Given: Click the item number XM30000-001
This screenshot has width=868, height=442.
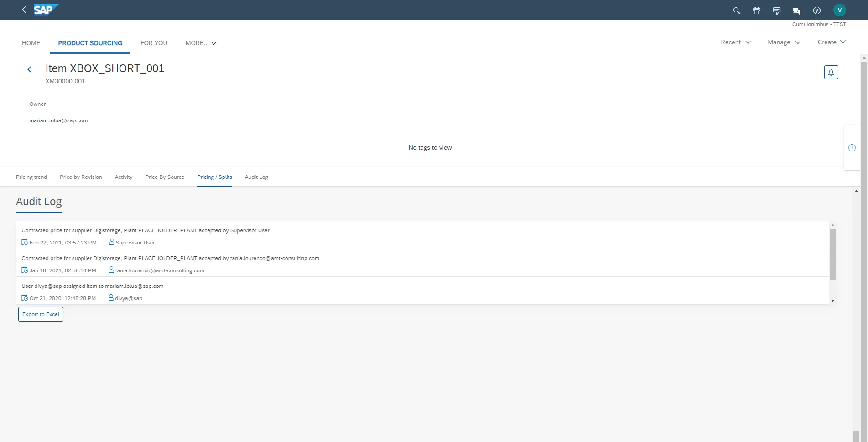Looking at the screenshot, I should 65,81.
